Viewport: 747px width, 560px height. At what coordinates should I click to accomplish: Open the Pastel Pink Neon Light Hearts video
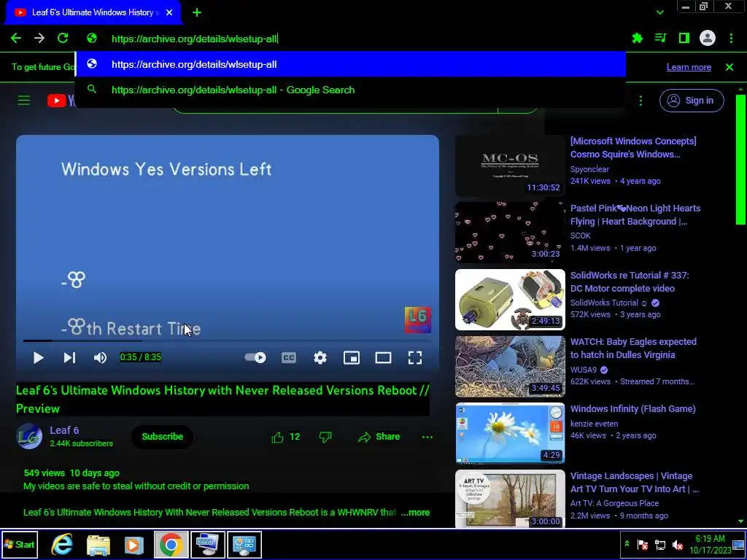(635, 215)
